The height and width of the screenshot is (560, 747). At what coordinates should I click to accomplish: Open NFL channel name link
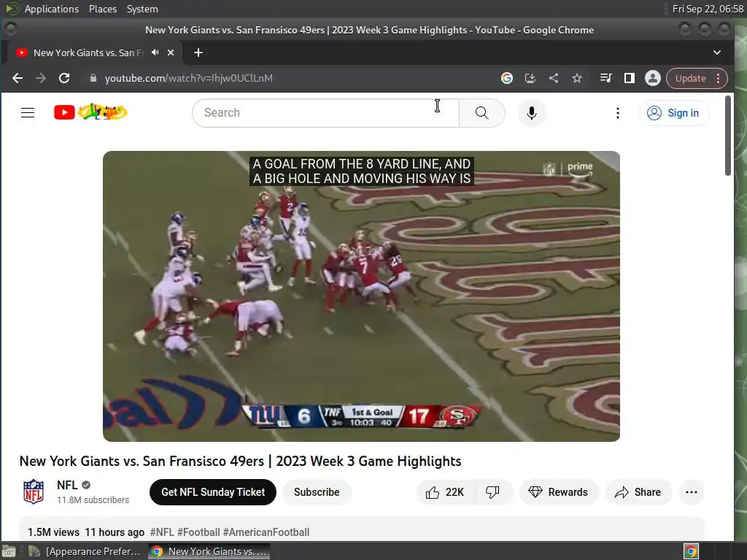click(x=67, y=485)
